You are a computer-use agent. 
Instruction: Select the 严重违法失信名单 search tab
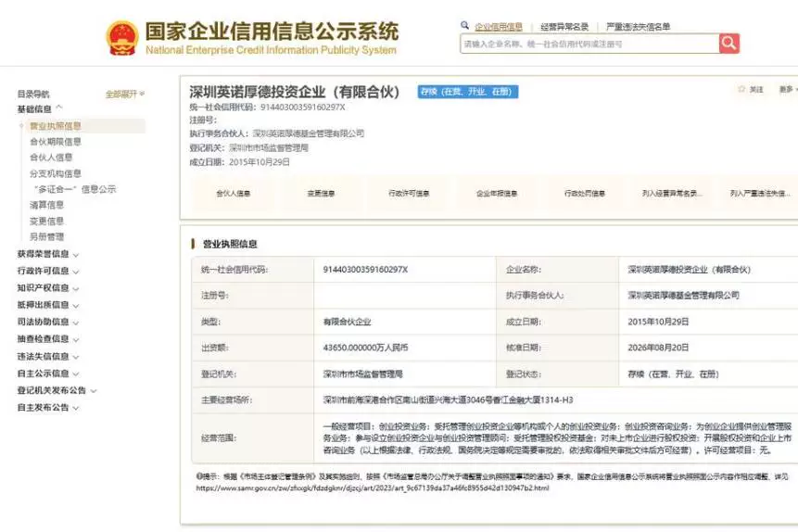[639, 27]
